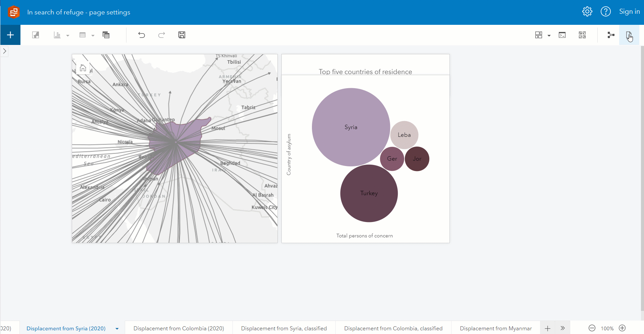Switch to Displacement from Colombia (2020) tab
The width and height of the screenshot is (644, 334).
click(179, 328)
